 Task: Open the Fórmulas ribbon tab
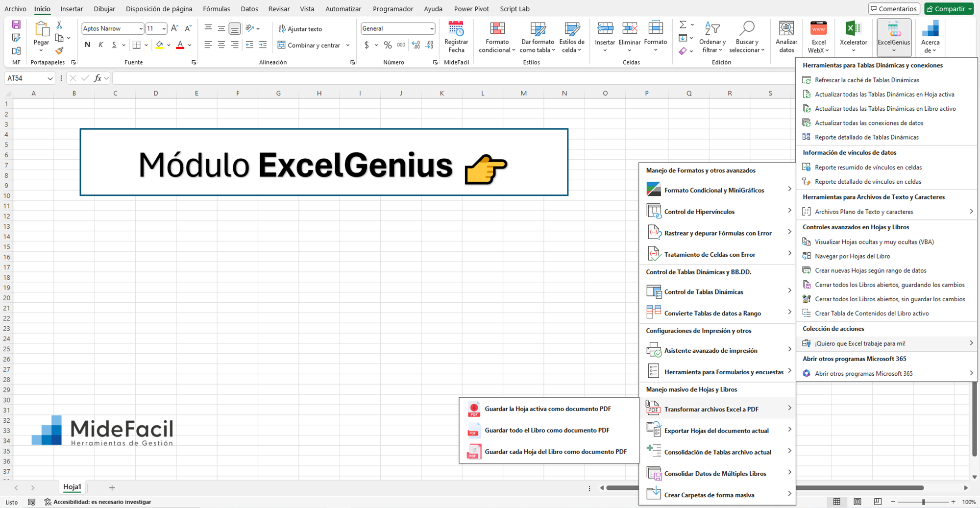216,9
